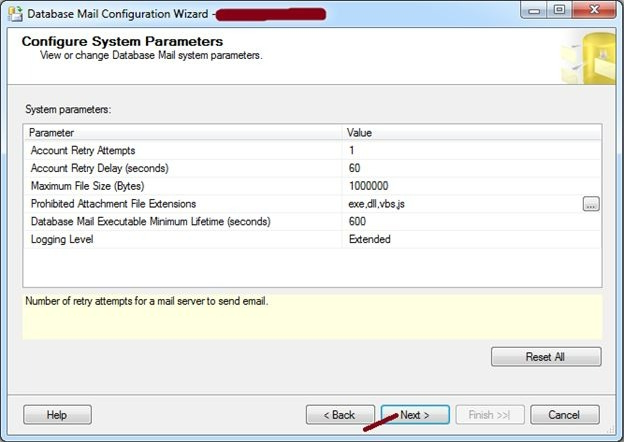624x442 pixels.
Task: Edit Maximum File Size value 1000000
Action: coord(471,186)
